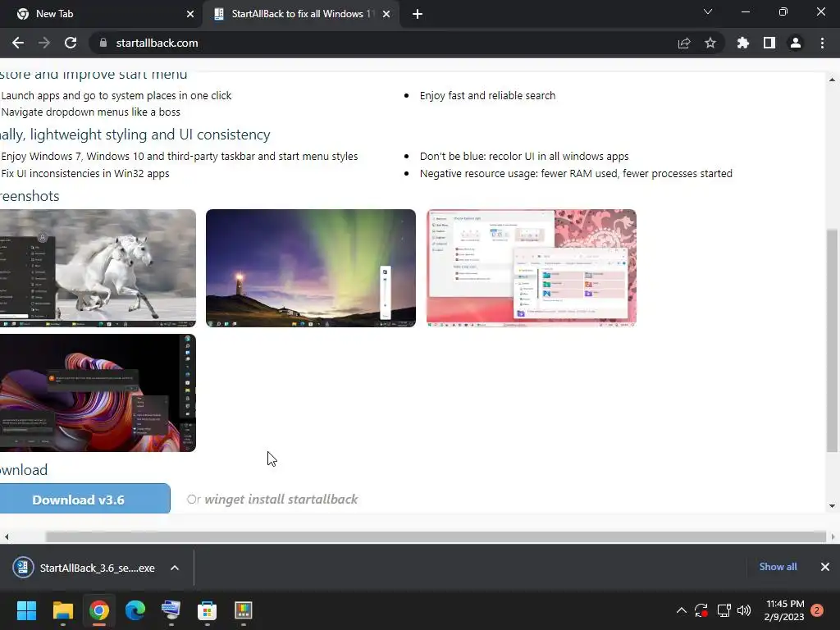Close the New Tab tab
This screenshot has height=630, width=840.
[x=190, y=14]
